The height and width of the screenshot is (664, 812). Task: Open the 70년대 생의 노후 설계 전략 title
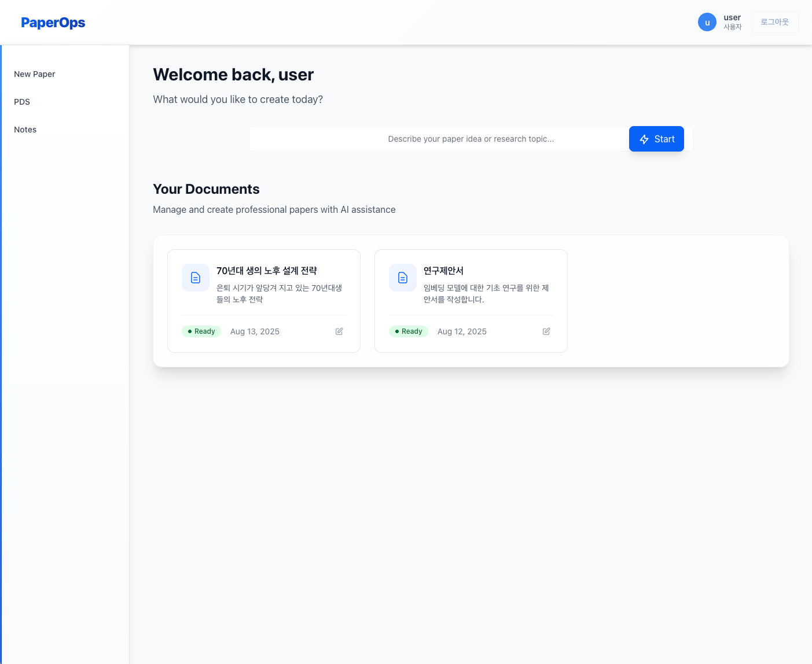267,271
